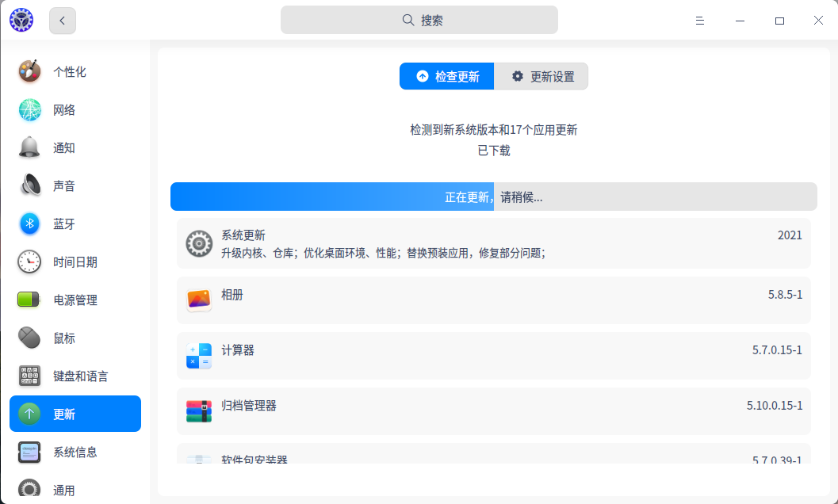Click version 2021 of system update
This screenshot has height=504, width=838.
pyautogui.click(x=790, y=235)
